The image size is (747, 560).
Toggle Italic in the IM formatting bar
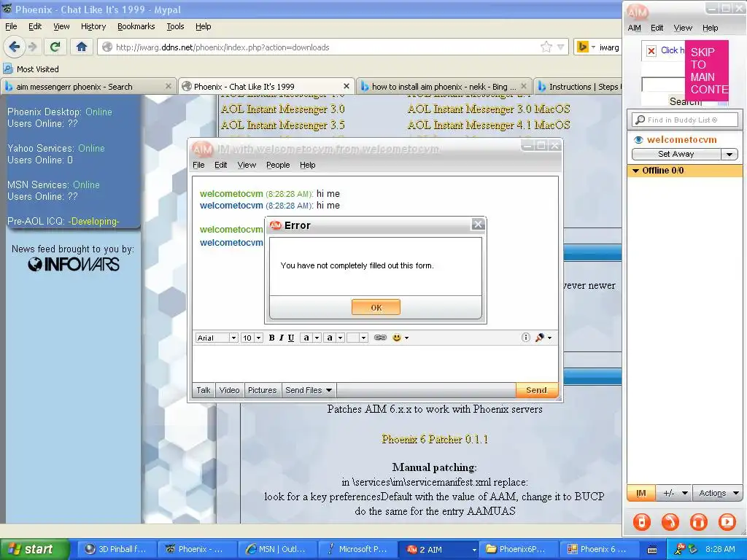pos(281,338)
